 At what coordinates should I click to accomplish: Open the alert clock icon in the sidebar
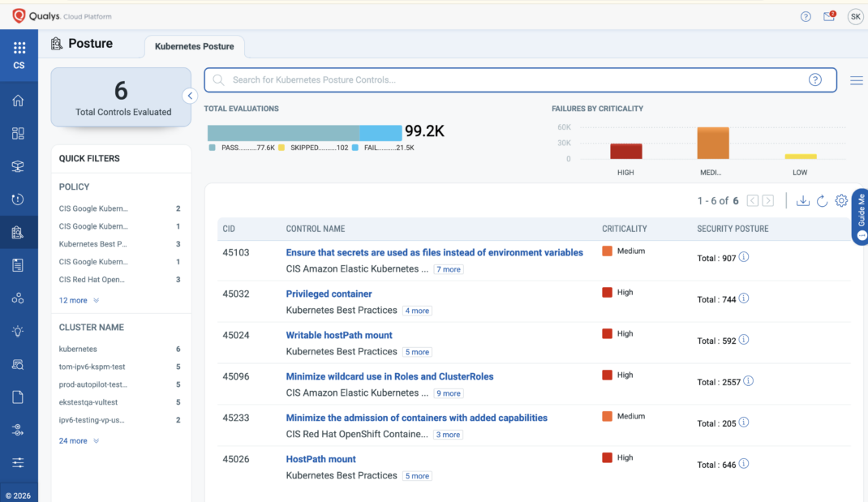coord(19,200)
